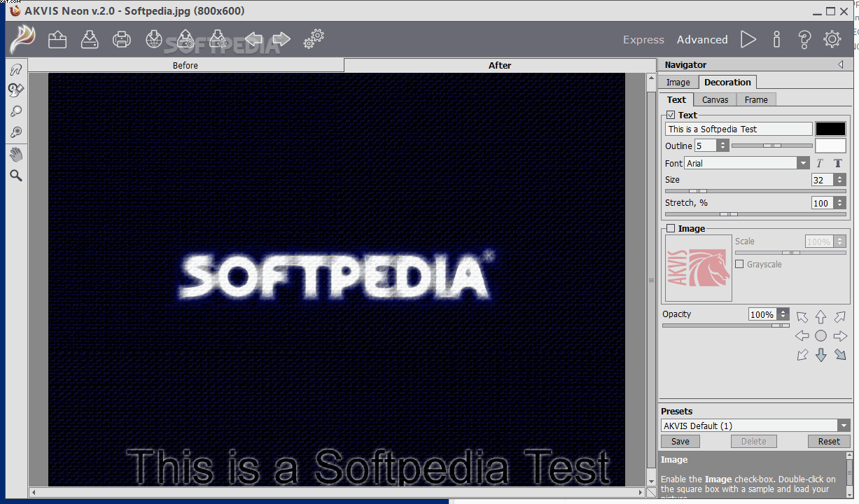Click the Outline slider
859x504 pixels.
point(772,146)
